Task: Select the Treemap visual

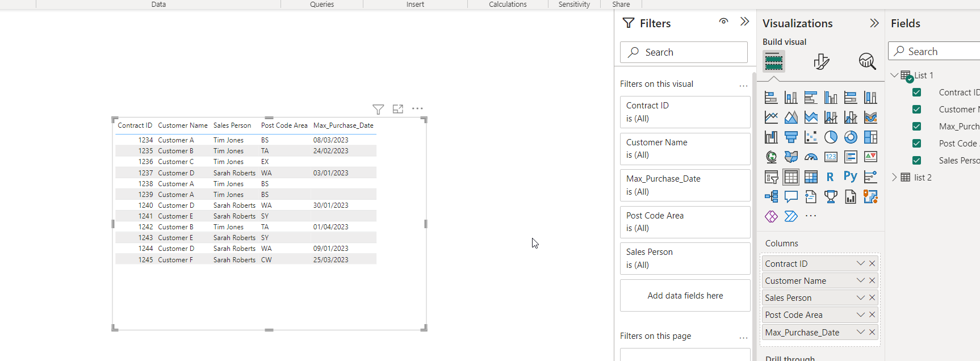Action: (870, 137)
